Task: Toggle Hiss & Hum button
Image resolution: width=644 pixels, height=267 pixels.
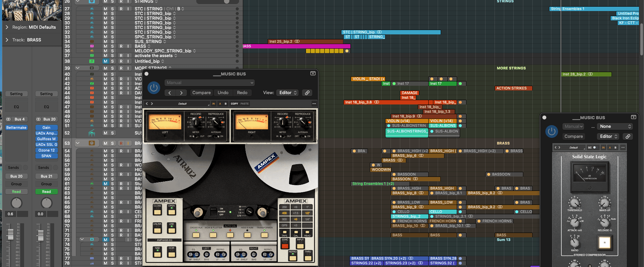Action: click(x=247, y=235)
